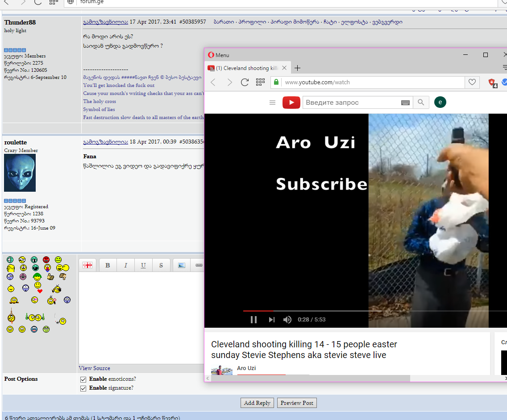This screenshot has height=420, width=507.
Task: Click the Georgian flag keyboard toggle
Action: pyautogui.click(x=87, y=265)
